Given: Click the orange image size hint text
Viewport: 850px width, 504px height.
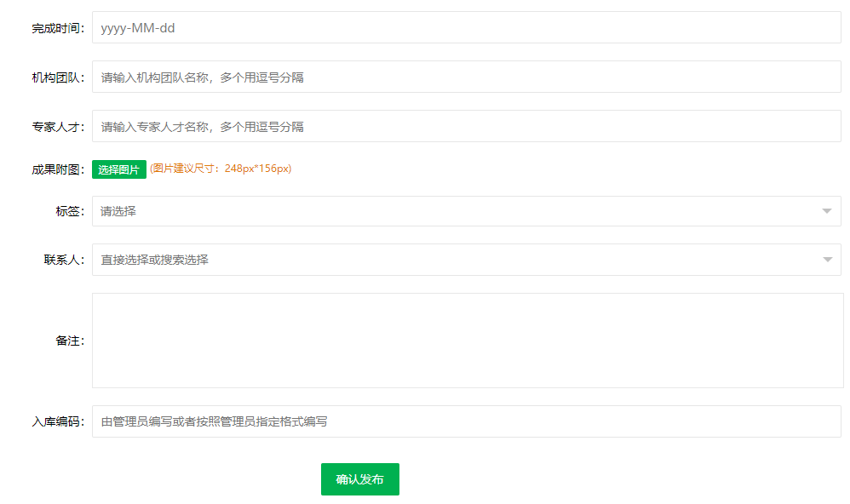Looking at the screenshot, I should [221, 169].
